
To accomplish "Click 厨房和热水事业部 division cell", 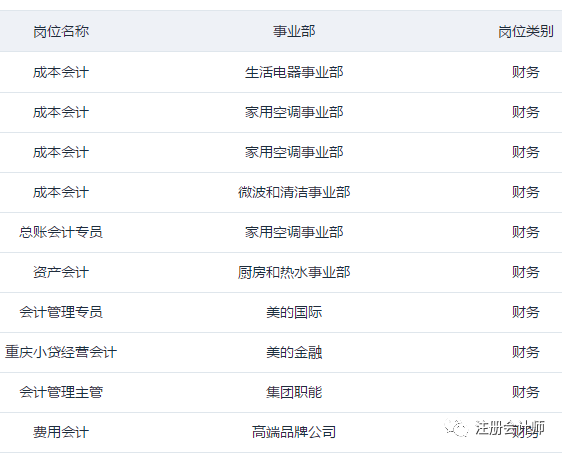I will click(294, 272).
